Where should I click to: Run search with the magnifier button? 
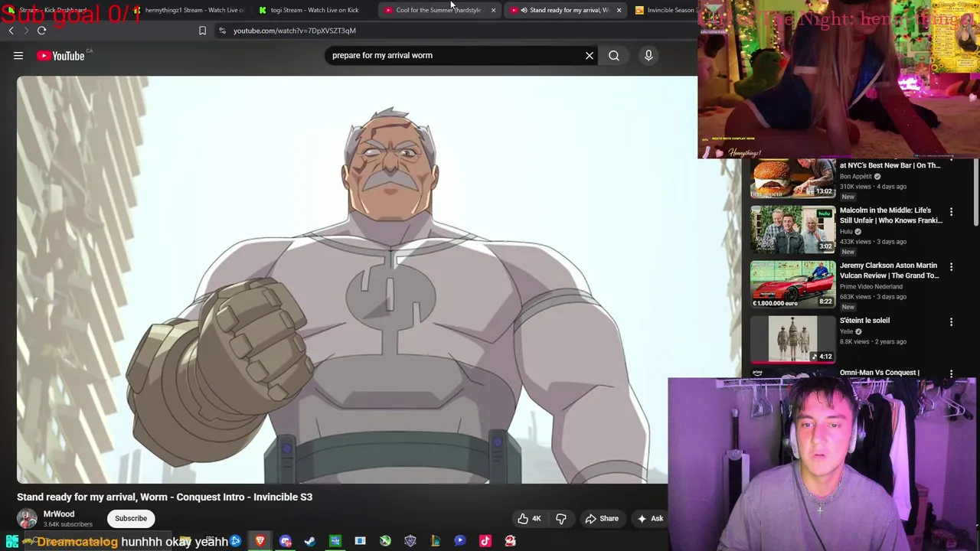point(614,55)
